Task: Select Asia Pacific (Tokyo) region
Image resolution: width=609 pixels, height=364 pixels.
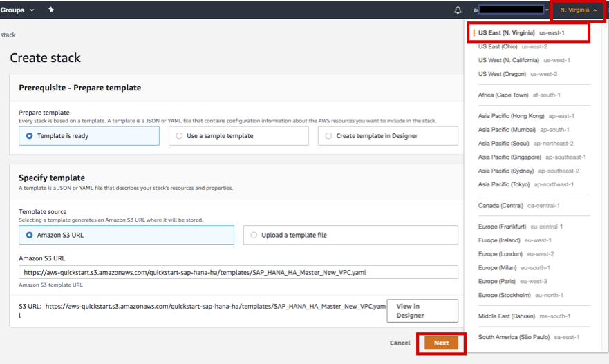Action: tap(525, 184)
